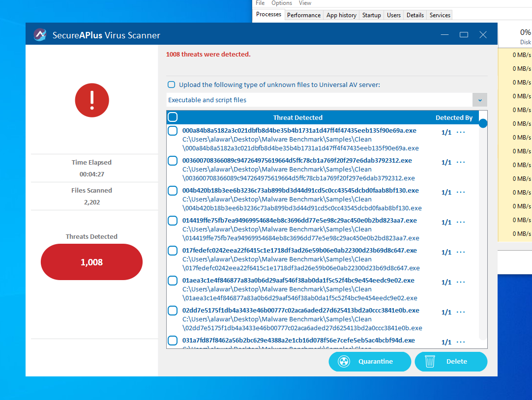Click the red exclamation alert icon

tap(92, 100)
